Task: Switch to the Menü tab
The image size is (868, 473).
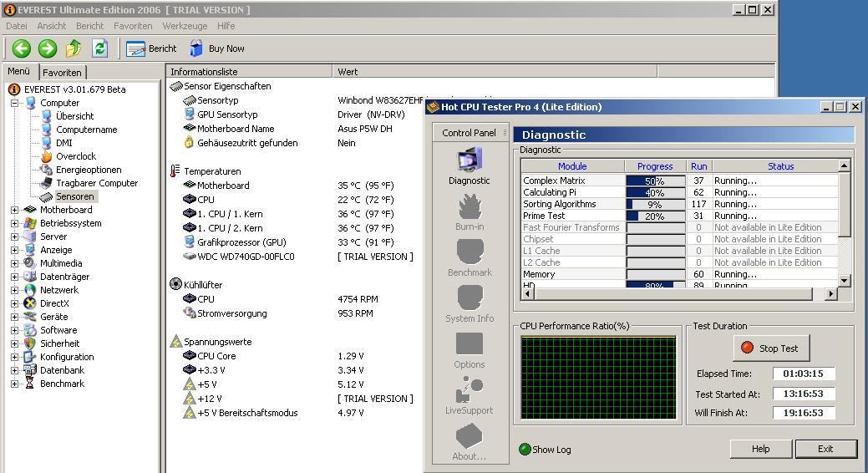Action: pos(19,71)
